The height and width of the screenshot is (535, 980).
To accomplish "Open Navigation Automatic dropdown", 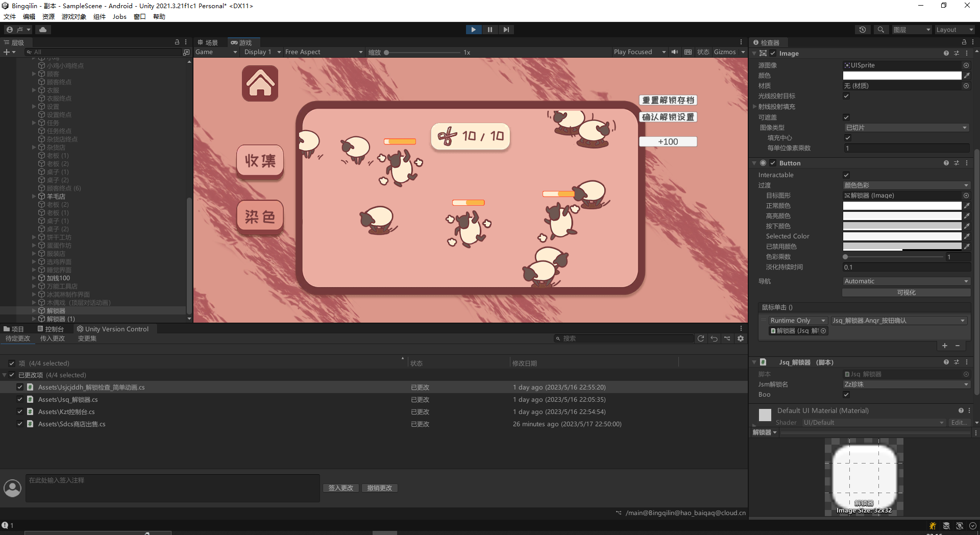I will click(906, 281).
